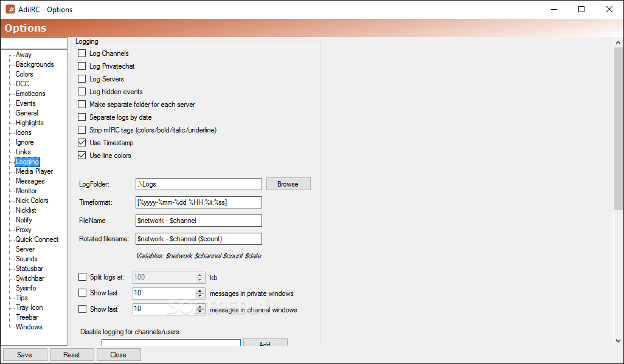The image size is (624, 364).
Task: Click the Reset button
Action: [x=72, y=355]
